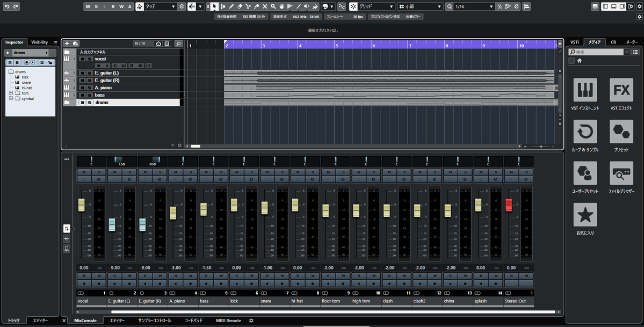Open the Chord Pads tab
The image size is (644, 327).
pos(193,321)
